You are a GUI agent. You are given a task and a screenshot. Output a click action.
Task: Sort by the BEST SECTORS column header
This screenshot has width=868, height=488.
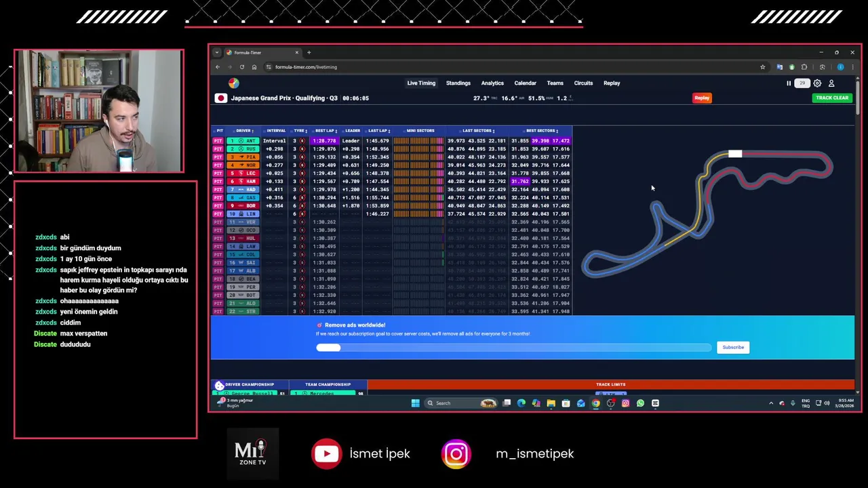tap(541, 131)
